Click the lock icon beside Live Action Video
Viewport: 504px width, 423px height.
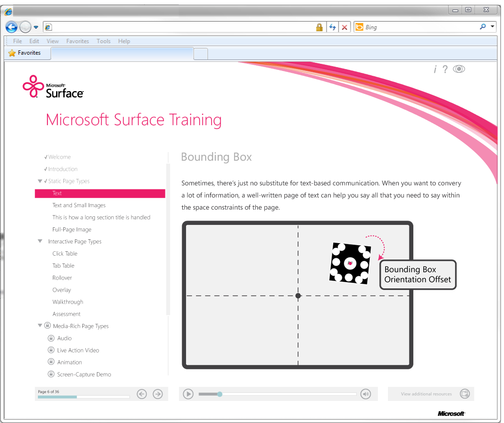coord(51,350)
